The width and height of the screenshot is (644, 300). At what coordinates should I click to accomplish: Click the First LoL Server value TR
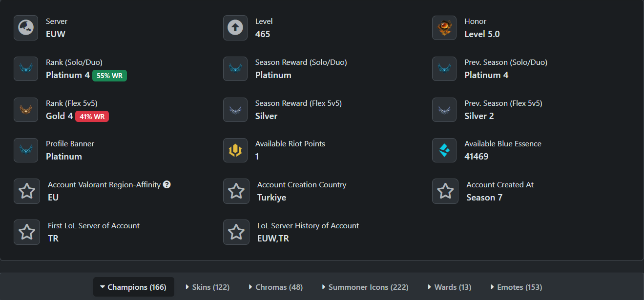click(x=53, y=239)
